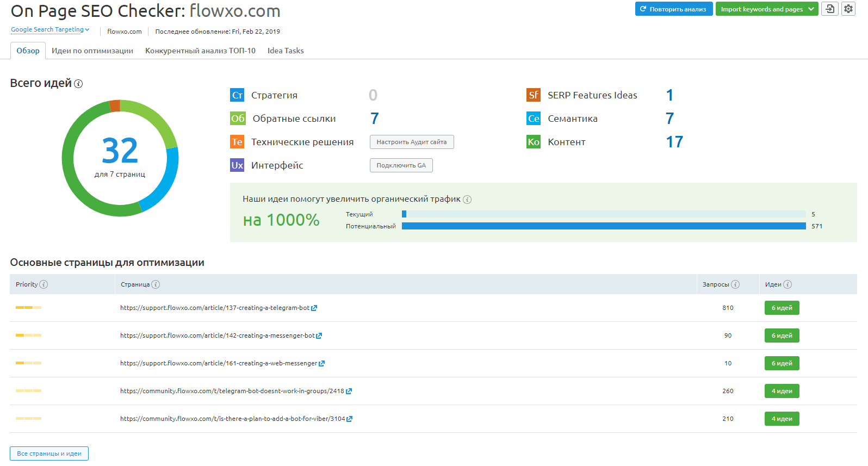868x466 pixels.
Task: Click info icon beside Всего идей
Action: 78,84
